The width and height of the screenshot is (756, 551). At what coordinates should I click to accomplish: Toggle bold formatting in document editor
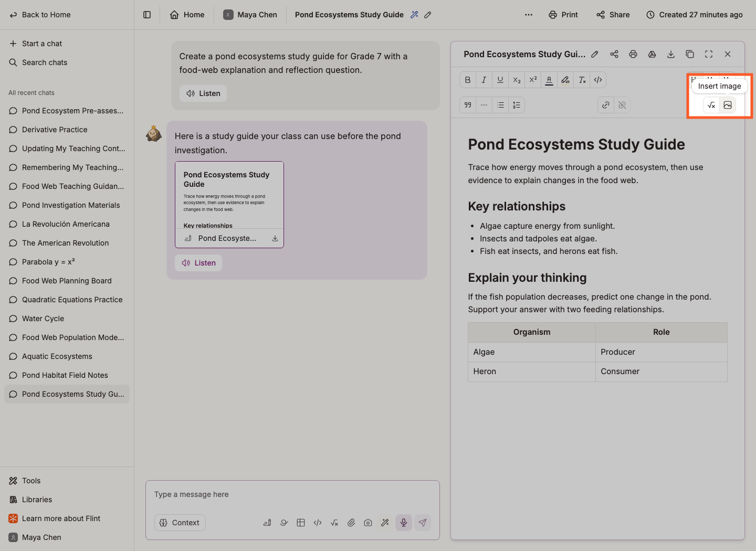pos(468,80)
